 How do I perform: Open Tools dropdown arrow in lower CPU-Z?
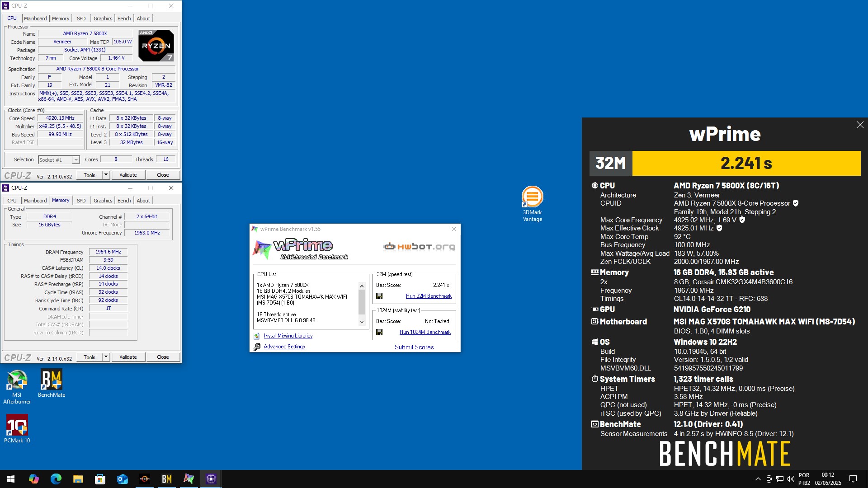click(106, 357)
